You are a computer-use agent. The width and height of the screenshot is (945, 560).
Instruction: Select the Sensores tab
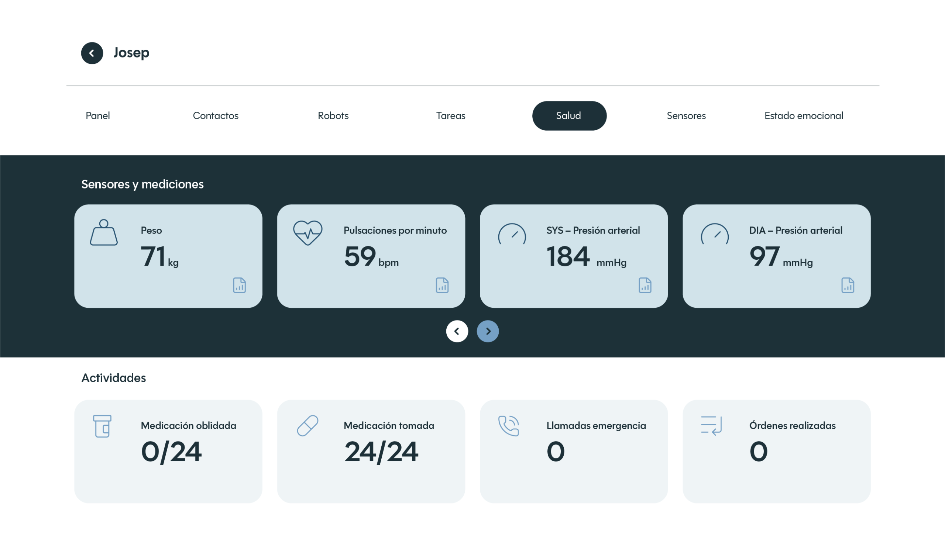pos(686,116)
